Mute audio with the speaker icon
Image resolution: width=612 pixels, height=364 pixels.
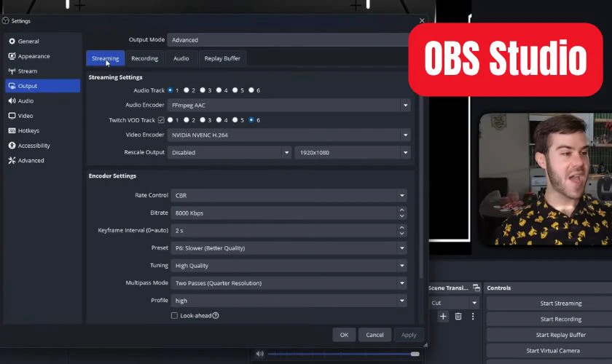coord(259,354)
